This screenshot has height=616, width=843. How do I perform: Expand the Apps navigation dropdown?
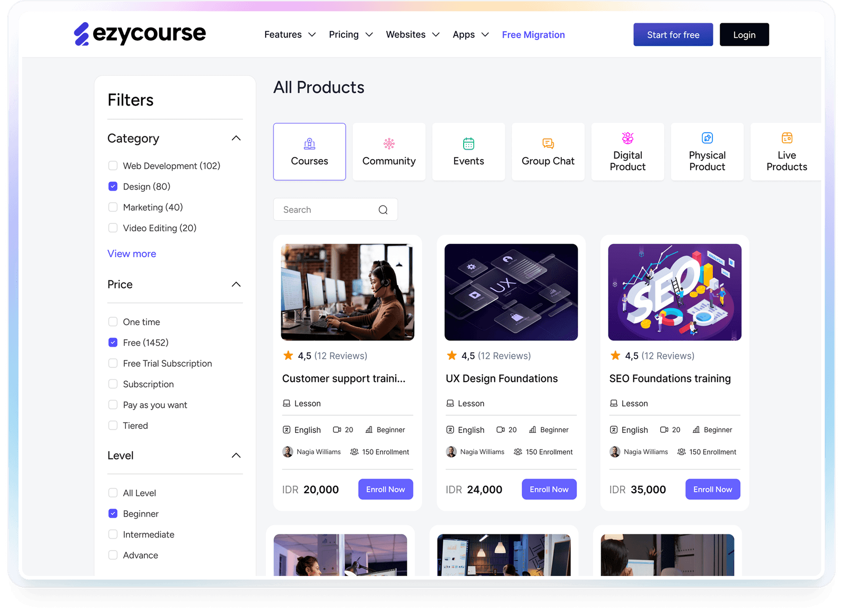[470, 34]
